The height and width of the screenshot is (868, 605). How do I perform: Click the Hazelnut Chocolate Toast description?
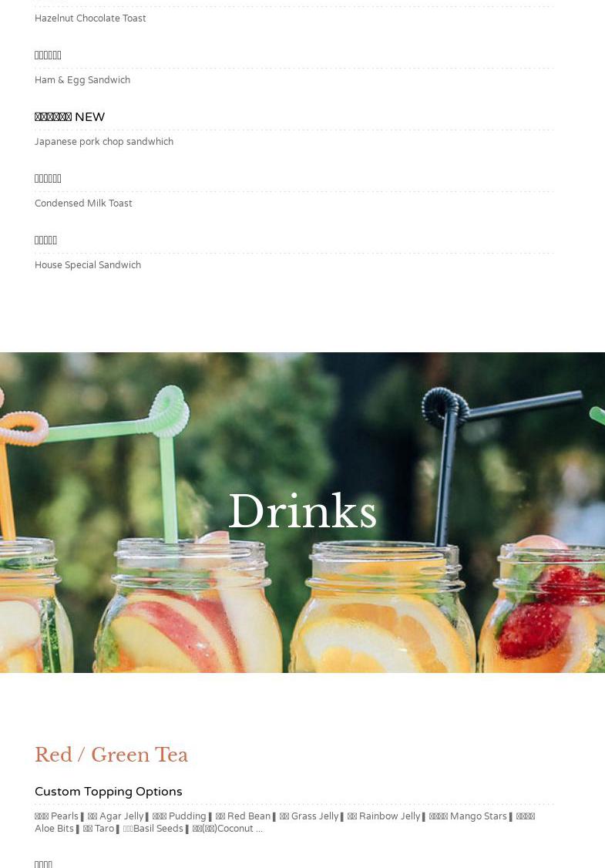90,19
